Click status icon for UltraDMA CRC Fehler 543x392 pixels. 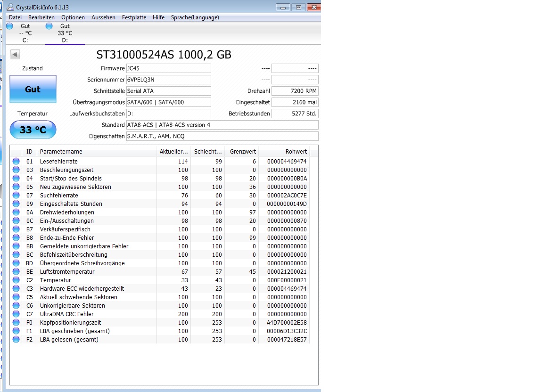16,314
